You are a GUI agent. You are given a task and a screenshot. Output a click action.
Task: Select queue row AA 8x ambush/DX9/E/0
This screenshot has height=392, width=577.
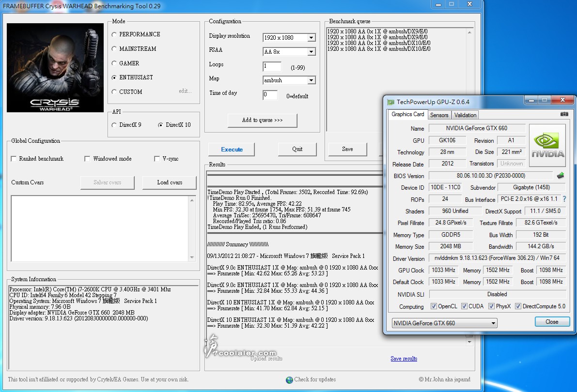[377, 37]
